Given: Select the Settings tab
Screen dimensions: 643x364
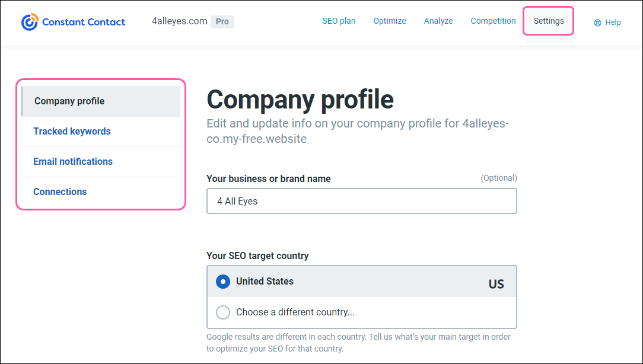Looking at the screenshot, I should 548,21.
